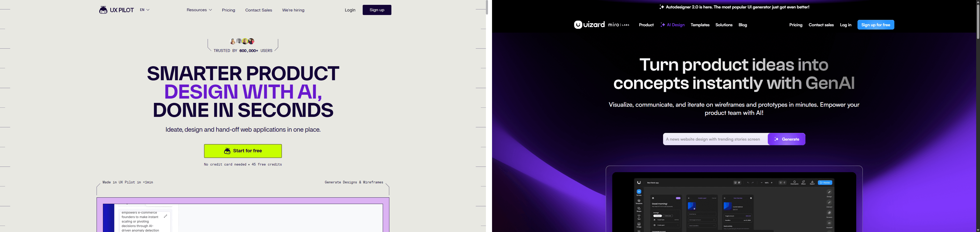
Task: Click the profile icon above Good morning
Action: click(653, 198)
